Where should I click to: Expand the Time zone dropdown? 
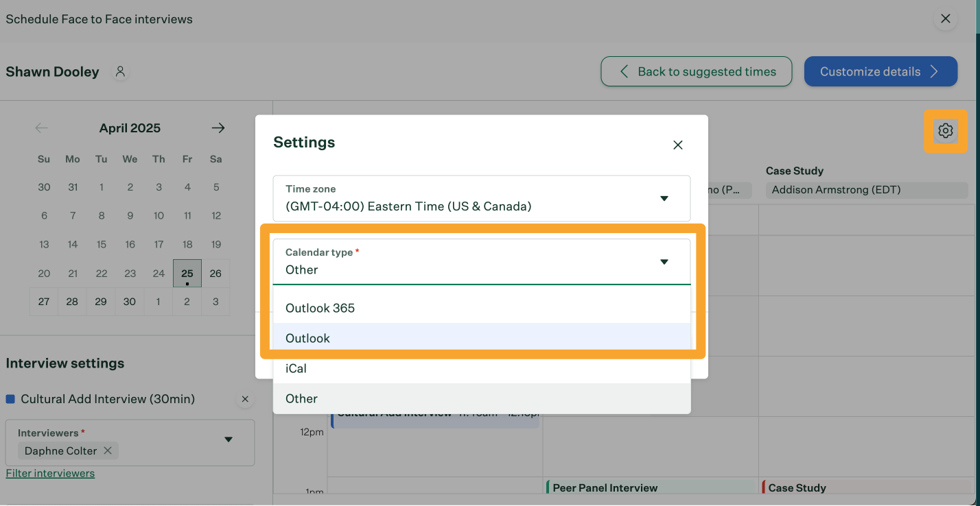coord(664,198)
